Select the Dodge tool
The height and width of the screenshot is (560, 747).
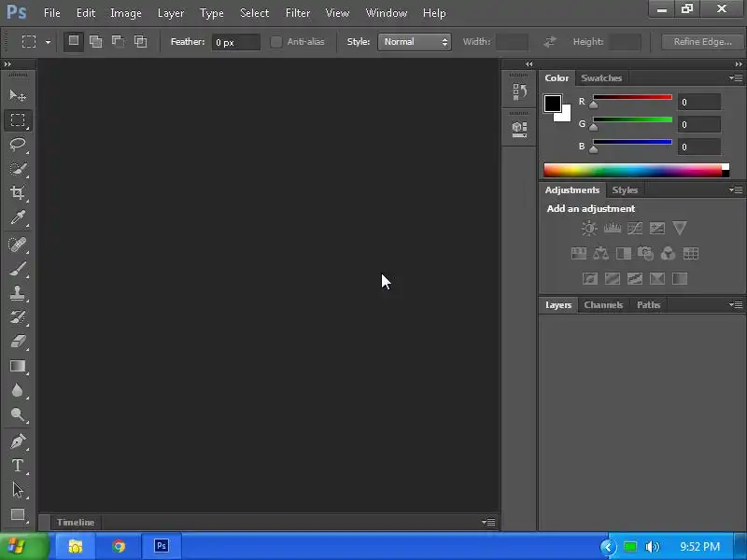(x=18, y=414)
